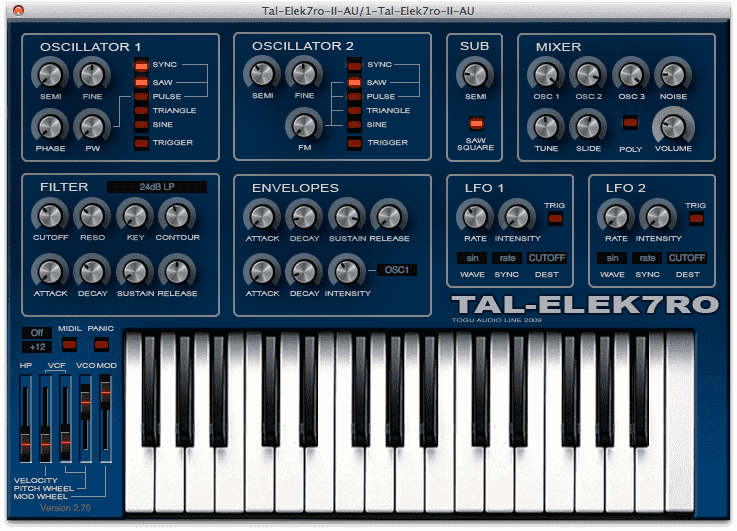Viewport: 737px width, 531px height.
Task: Click the Filter RESO knob
Action: [92, 216]
